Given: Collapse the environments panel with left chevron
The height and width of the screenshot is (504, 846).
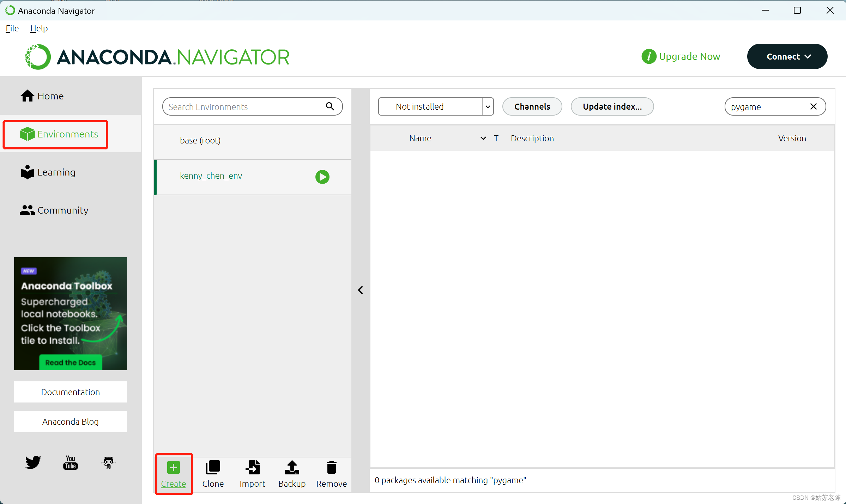Looking at the screenshot, I should click(x=361, y=290).
